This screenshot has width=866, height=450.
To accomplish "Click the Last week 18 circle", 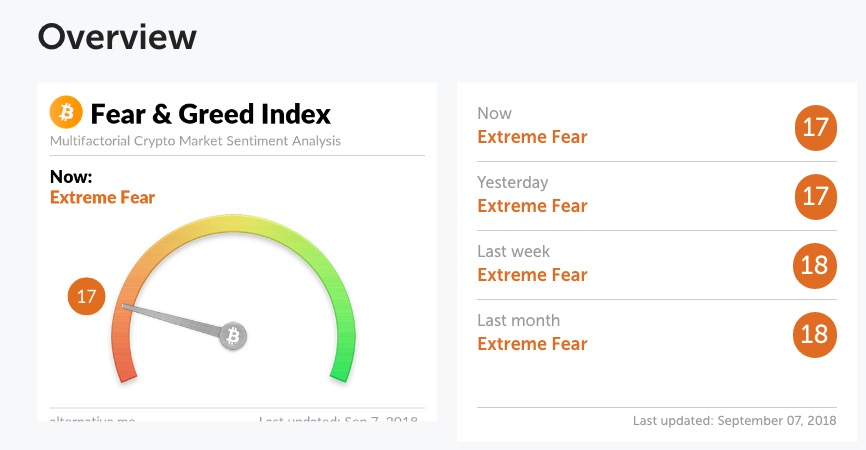I will [x=815, y=266].
